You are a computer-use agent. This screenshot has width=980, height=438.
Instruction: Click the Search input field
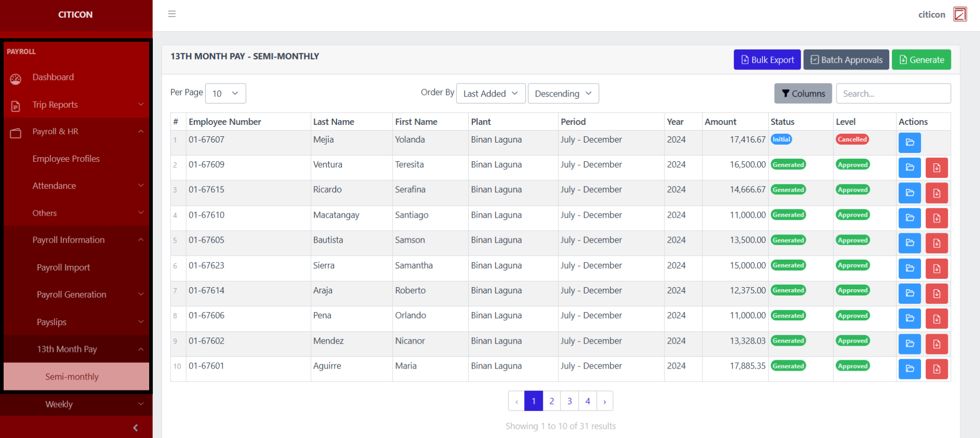pos(893,93)
